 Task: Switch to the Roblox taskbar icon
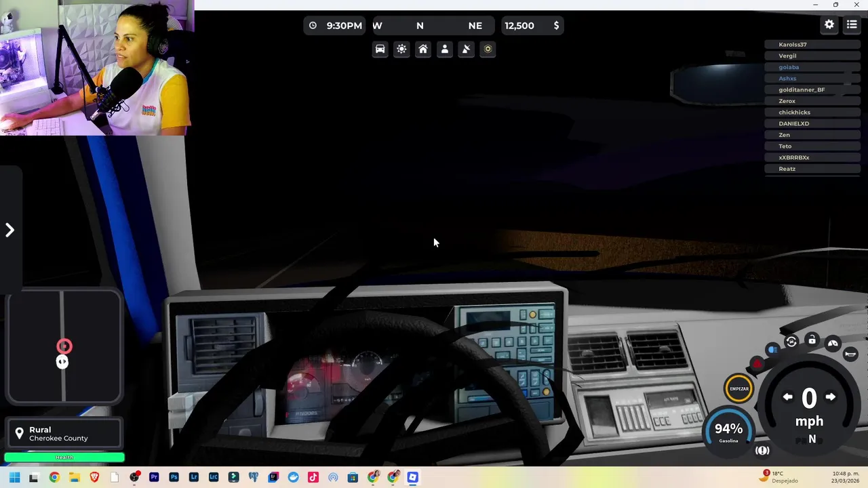tap(412, 477)
